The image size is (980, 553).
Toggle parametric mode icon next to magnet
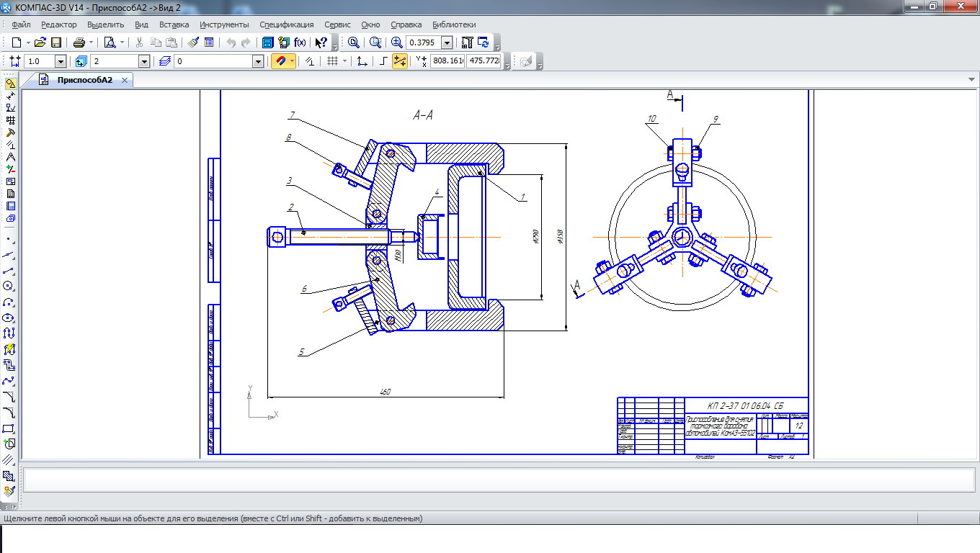310,61
